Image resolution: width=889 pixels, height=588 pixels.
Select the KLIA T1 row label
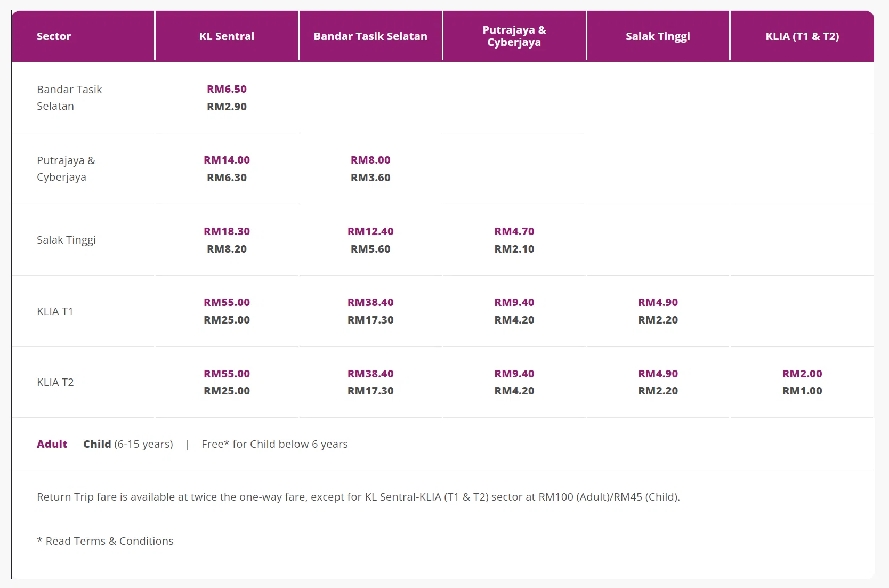[55, 311]
